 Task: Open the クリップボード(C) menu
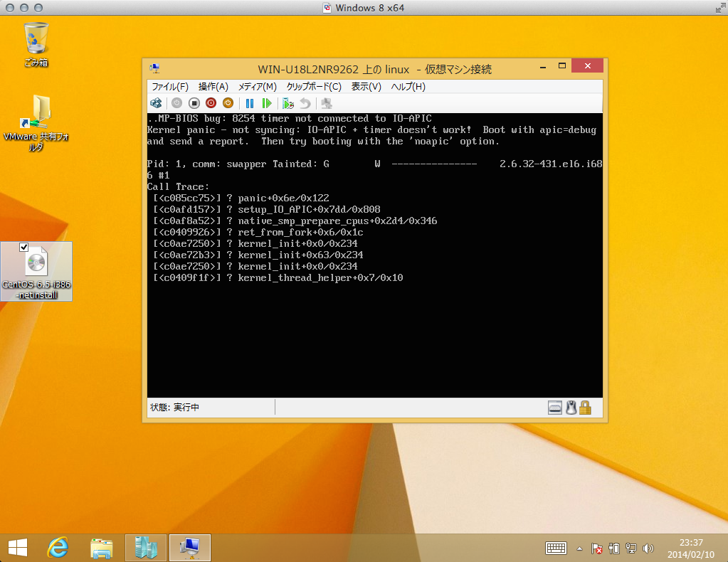pos(314,87)
